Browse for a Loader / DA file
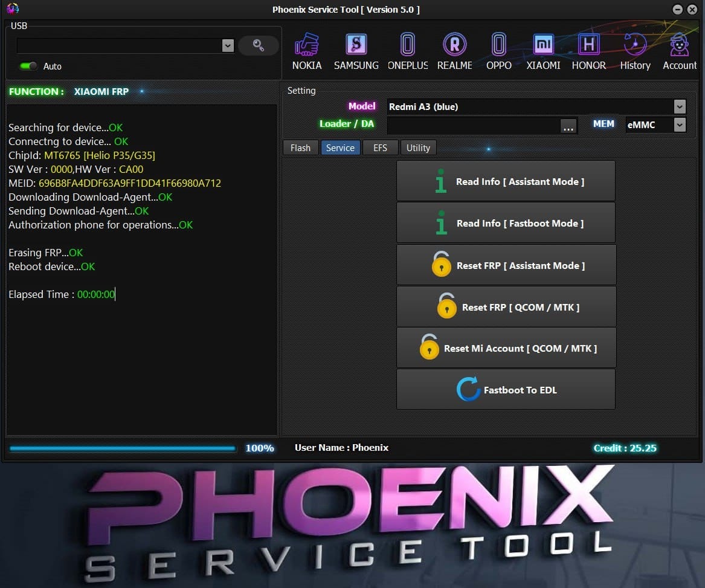 pyautogui.click(x=568, y=125)
